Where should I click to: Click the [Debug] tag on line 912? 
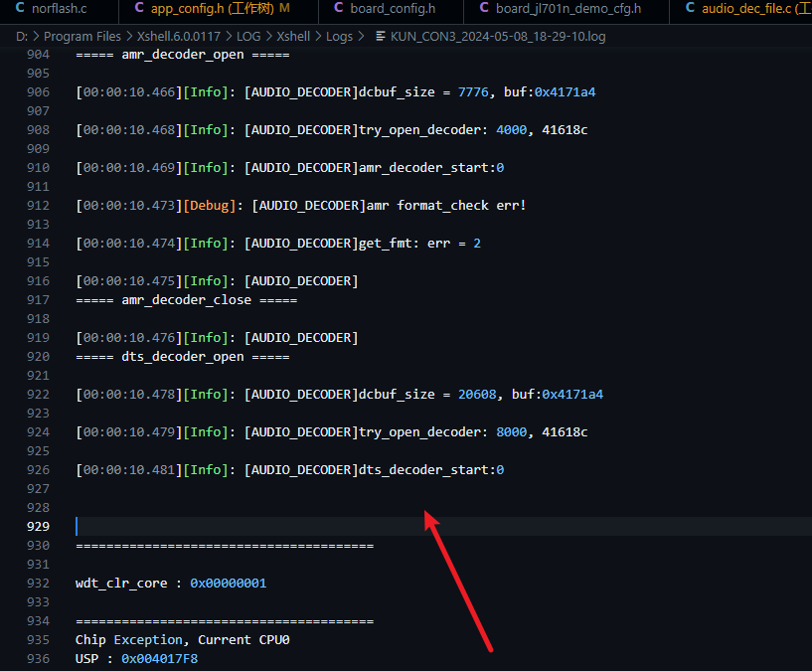click(x=210, y=206)
